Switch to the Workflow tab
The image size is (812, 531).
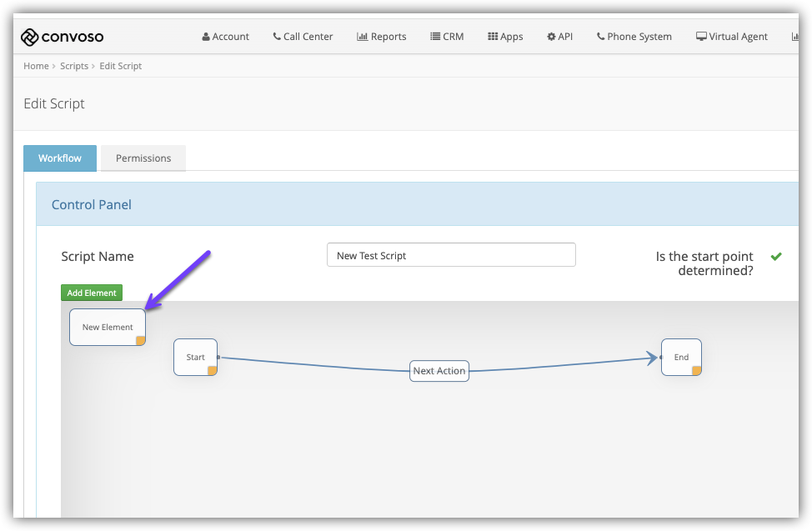tap(60, 158)
